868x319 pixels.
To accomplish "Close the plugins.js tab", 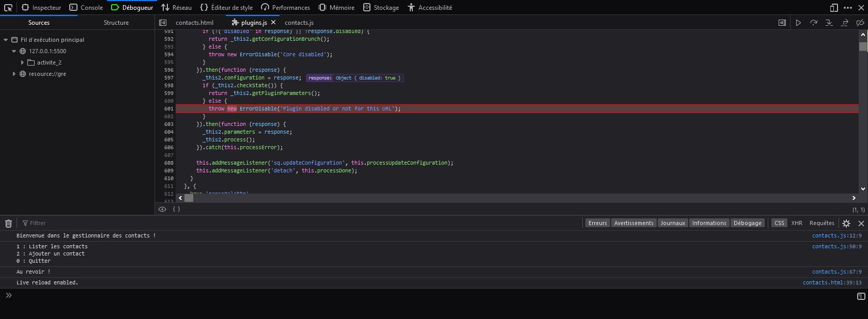I will (273, 23).
